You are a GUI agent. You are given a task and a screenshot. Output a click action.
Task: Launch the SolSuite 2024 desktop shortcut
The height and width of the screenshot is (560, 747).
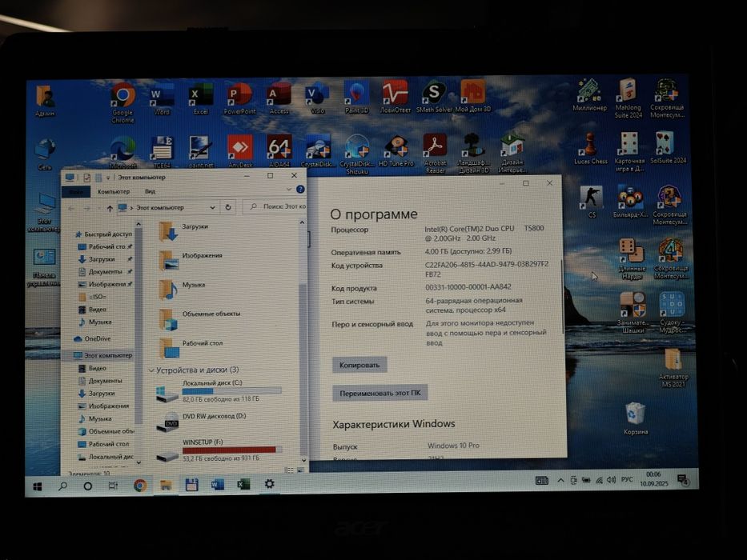[668, 148]
